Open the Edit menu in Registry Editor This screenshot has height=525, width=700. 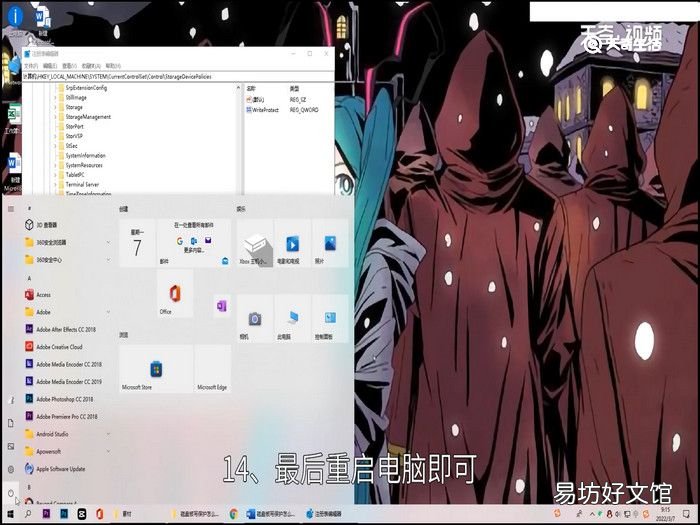click(x=50, y=66)
